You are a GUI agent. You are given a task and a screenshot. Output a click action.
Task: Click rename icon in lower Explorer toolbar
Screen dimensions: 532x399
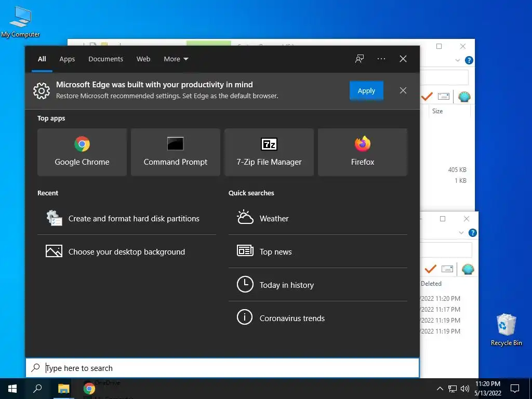pyautogui.click(x=447, y=269)
